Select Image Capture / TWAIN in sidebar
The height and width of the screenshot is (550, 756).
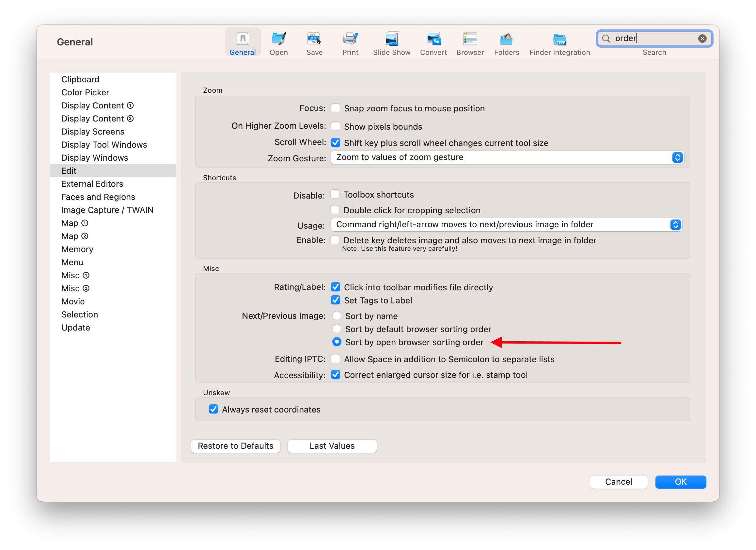pyautogui.click(x=113, y=210)
